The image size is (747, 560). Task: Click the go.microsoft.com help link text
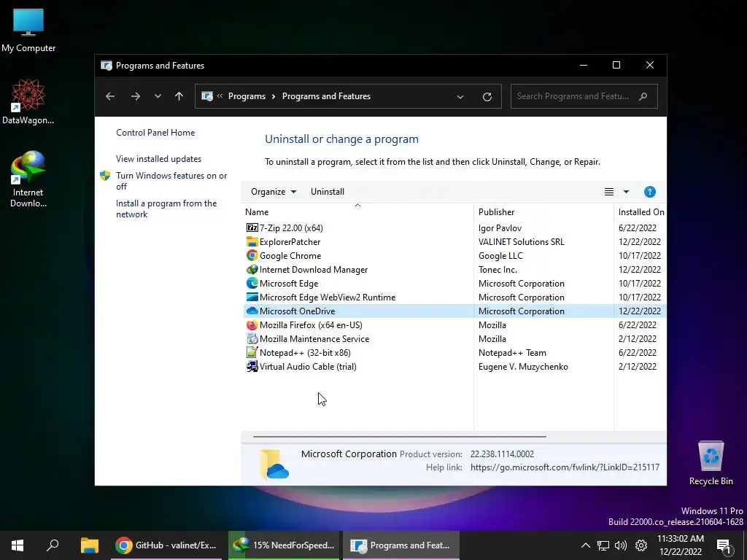(x=565, y=467)
